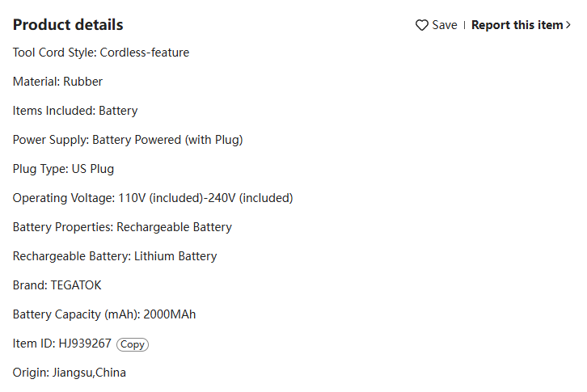Click the Rechargeable Battery: Lithium Battery line
This screenshot has height=392, width=587.
(115, 256)
